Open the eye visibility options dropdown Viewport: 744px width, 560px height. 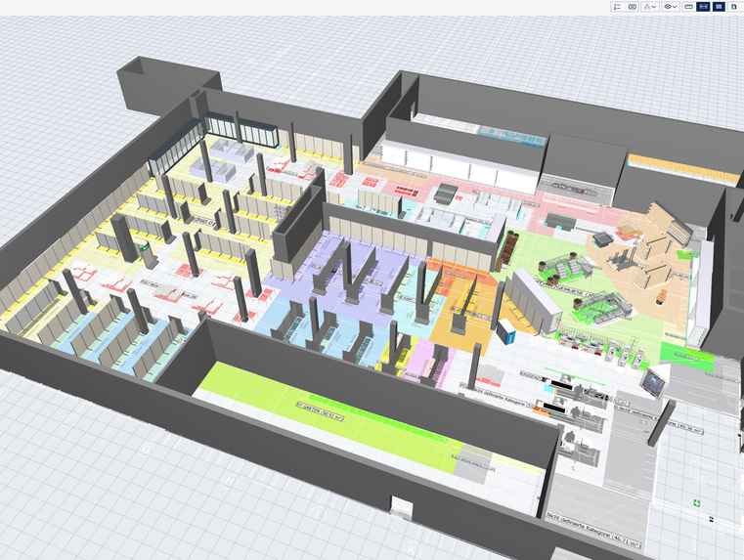click(x=670, y=7)
